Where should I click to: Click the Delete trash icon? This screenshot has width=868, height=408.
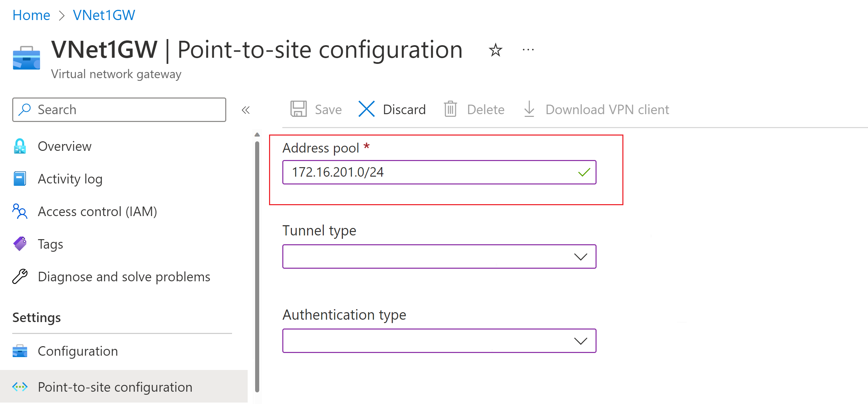(x=450, y=109)
